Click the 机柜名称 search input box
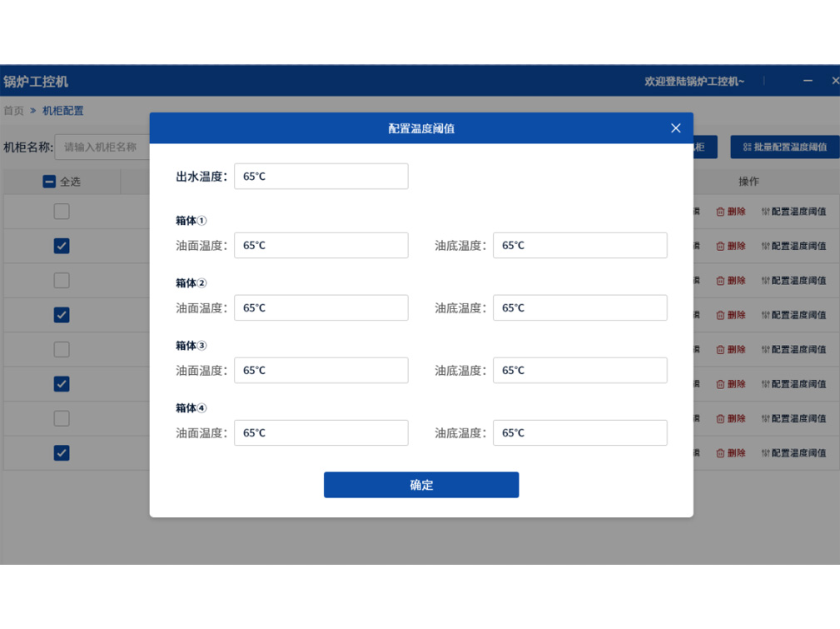Viewport: 840px width, 629px height. [102, 147]
